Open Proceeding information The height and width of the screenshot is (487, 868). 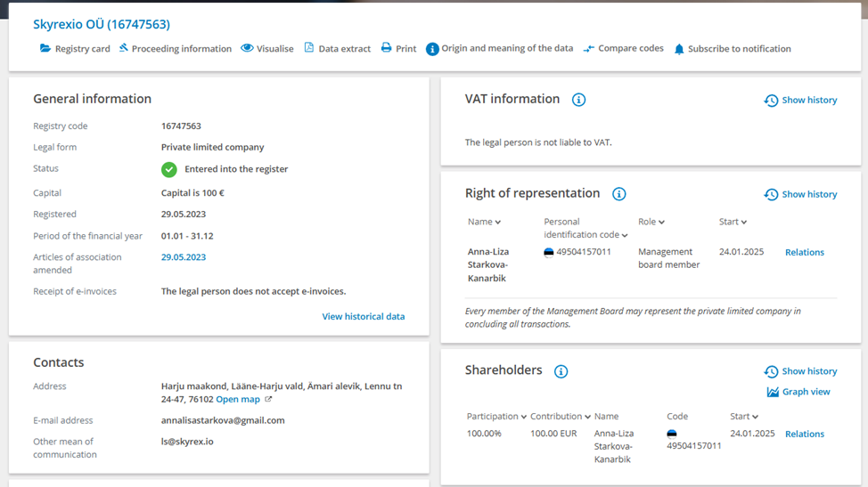pos(175,49)
